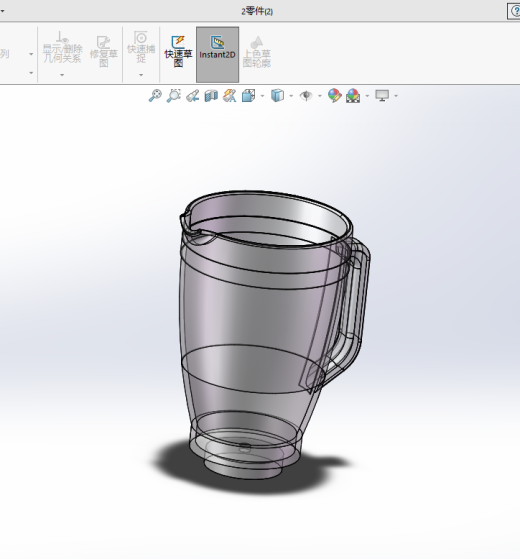520x559 pixels.
Task: Click the View Settings monitor icon
Action: 382,96
